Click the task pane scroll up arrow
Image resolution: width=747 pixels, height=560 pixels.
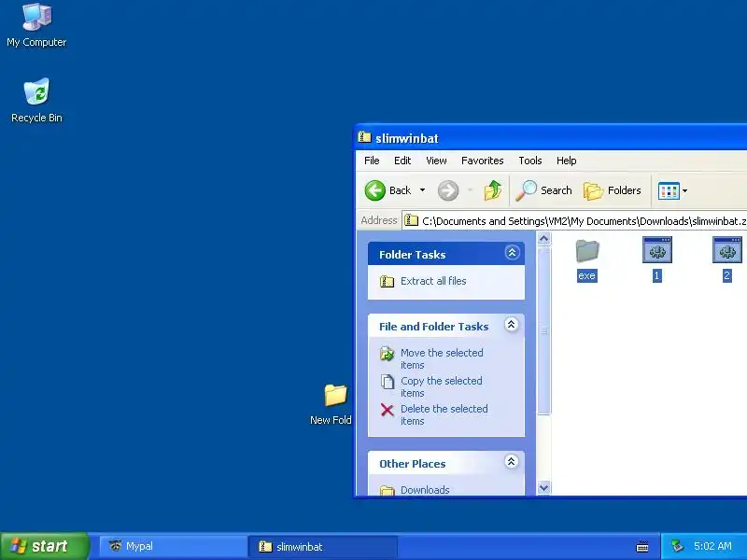point(543,238)
